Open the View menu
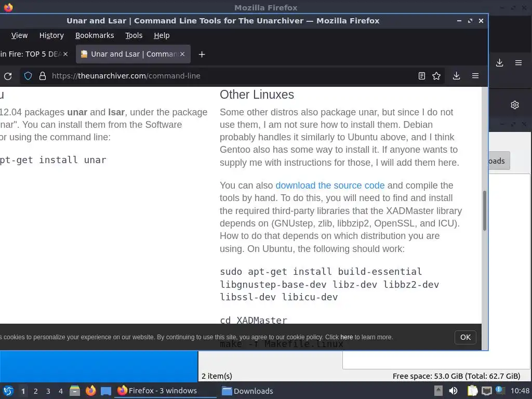 [19, 35]
